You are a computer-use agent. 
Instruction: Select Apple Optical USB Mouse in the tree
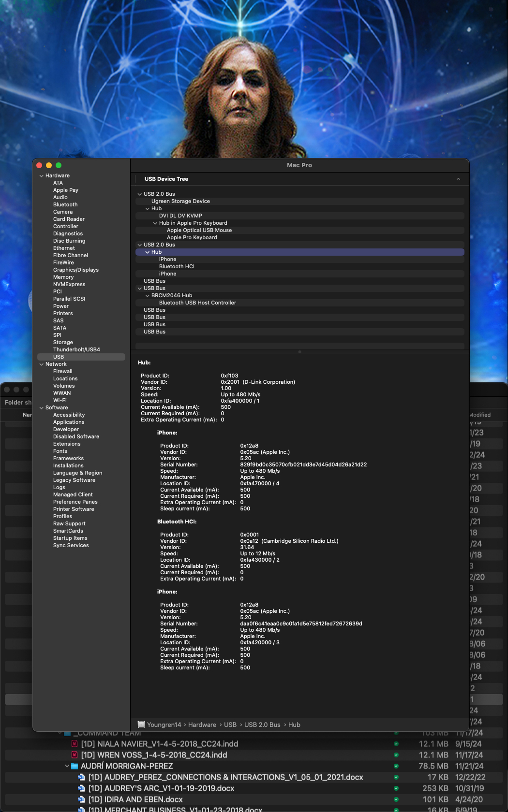click(299, 230)
